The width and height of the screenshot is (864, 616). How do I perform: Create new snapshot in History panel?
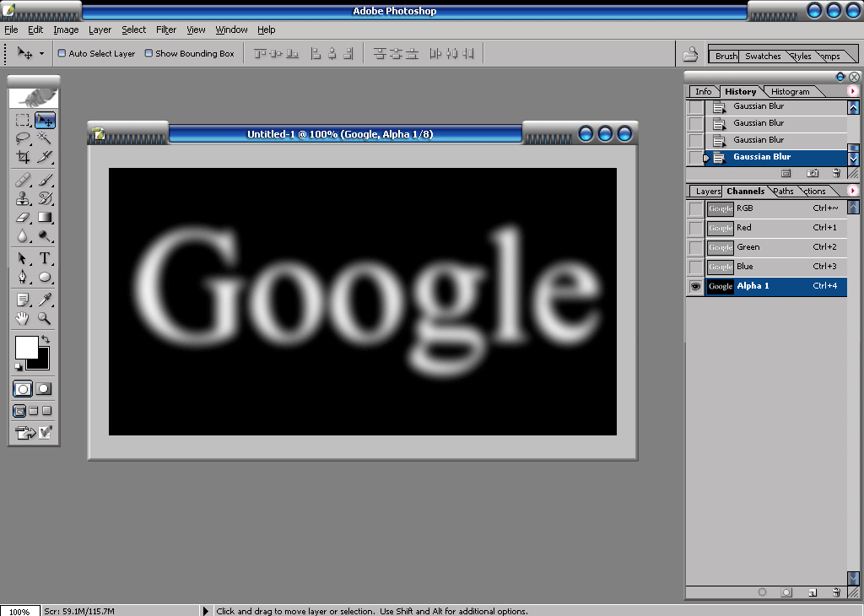pos(813,174)
